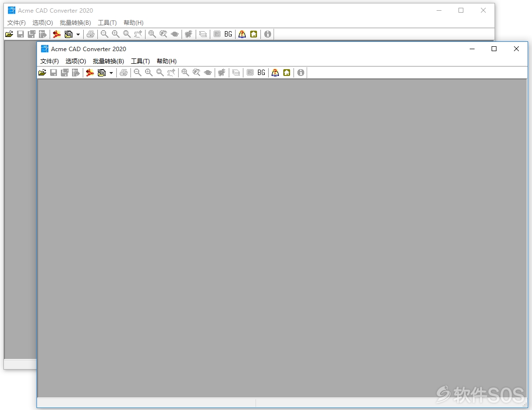Image resolution: width=532 pixels, height=410 pixels.
Task: Close the front Acme CAD Converter window
Action: (x=516, y=49)
